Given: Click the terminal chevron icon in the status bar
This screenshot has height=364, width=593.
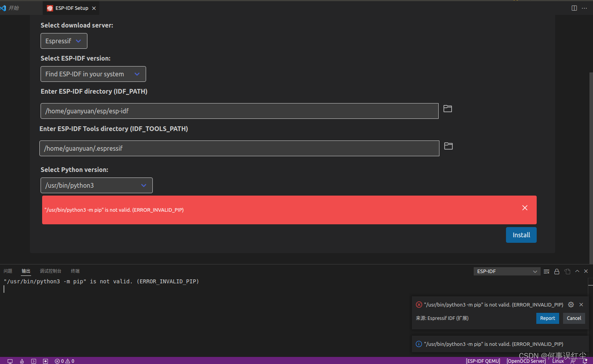Looking at the screenshot, I should [x=34, y=361].
